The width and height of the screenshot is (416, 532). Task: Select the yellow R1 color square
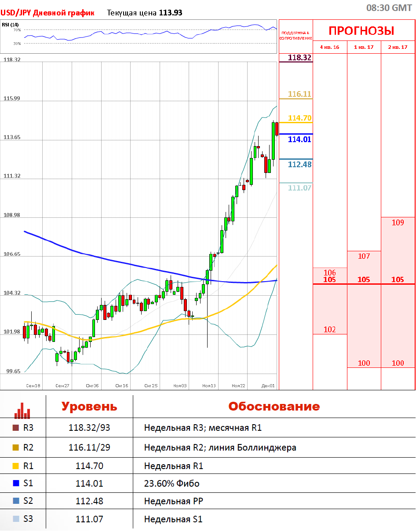pos(16,466)
